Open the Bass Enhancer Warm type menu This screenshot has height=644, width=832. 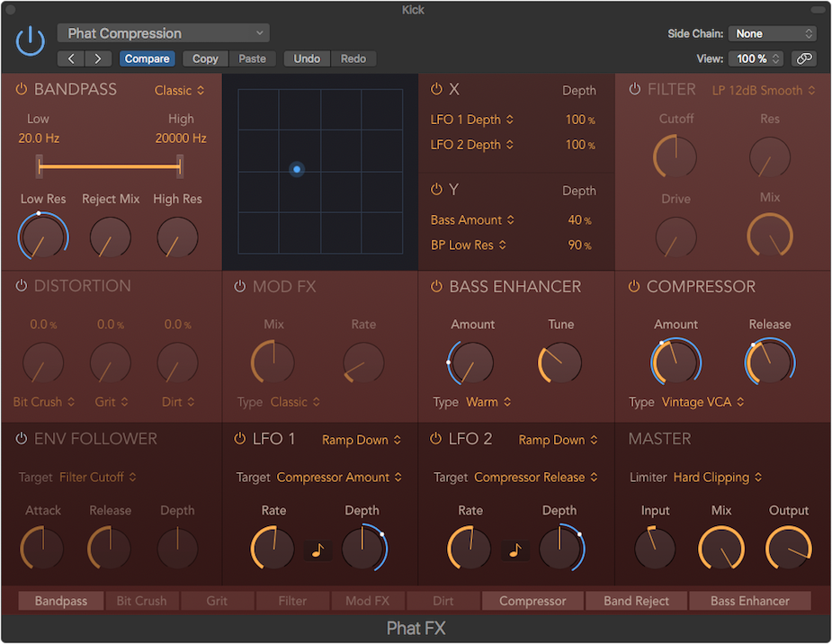click(488, 402)
